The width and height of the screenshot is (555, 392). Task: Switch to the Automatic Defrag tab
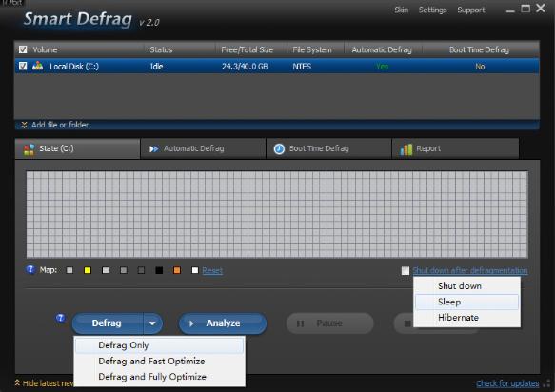203,149
